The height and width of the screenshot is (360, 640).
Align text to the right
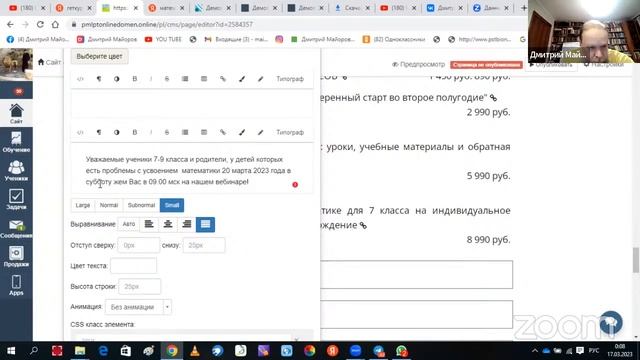tap(187, 224)
